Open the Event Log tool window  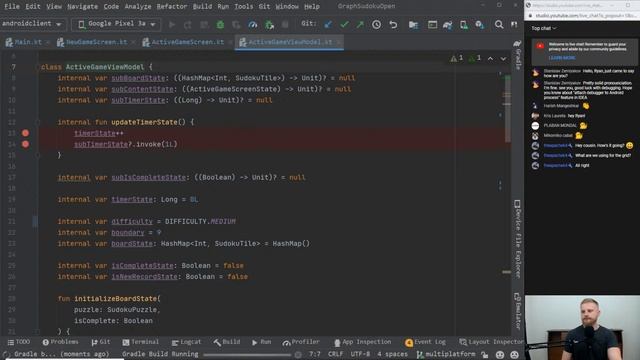(425, 342)
